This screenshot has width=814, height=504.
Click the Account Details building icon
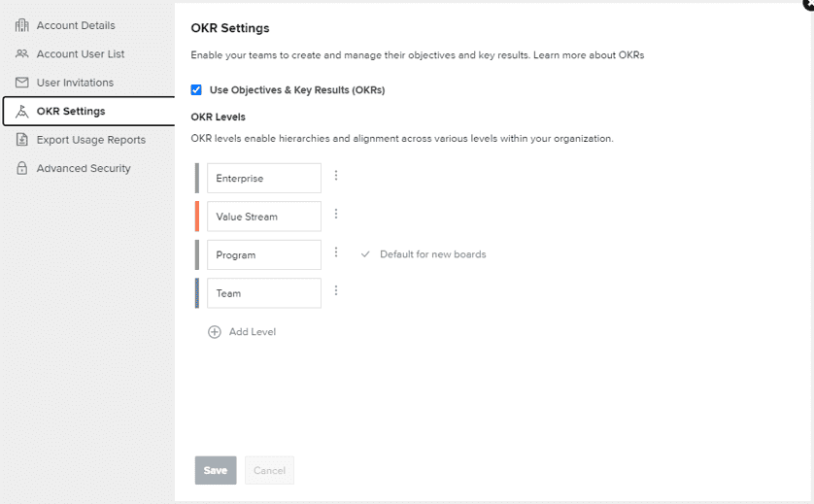point(21,25)
